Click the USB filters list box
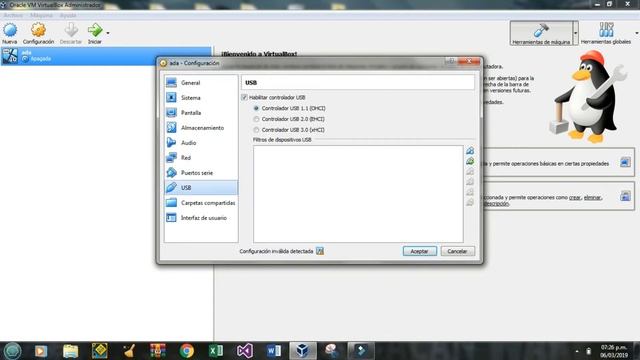Viewport: 640px width, 360px height. pyautogui.click(x=358, y=194)
